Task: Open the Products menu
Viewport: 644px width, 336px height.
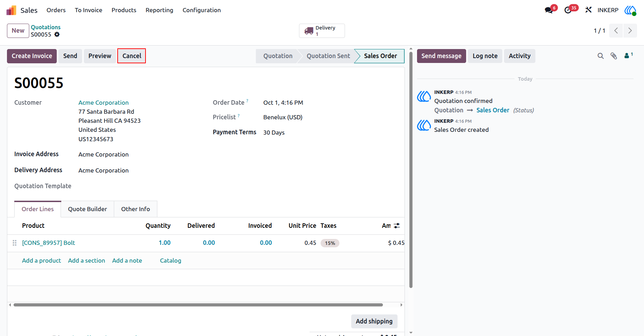Action: 124,10
